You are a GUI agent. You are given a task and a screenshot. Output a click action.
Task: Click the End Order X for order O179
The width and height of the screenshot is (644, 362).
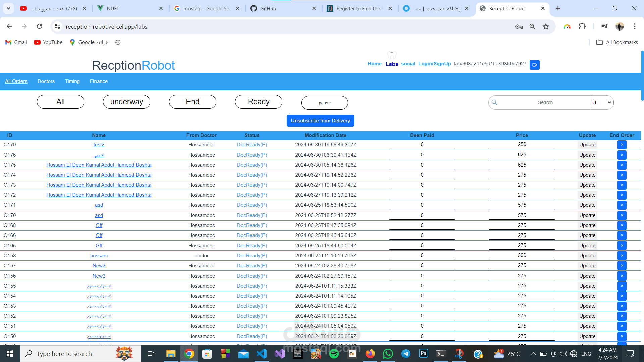coord(622,145)
